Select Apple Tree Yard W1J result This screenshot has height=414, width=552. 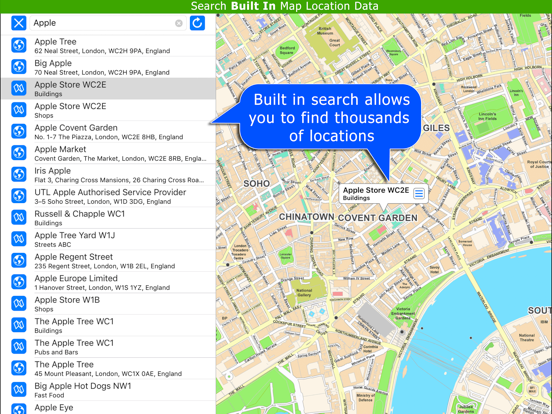(108, 239)
